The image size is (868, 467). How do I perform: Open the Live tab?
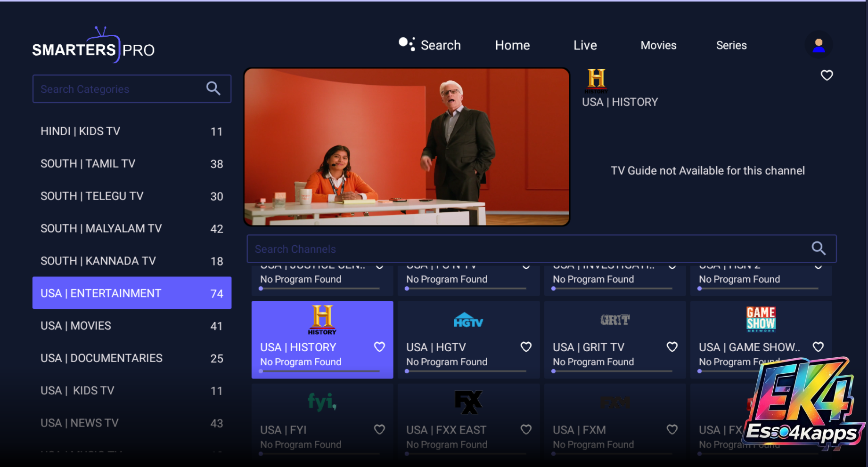point(585,45)
